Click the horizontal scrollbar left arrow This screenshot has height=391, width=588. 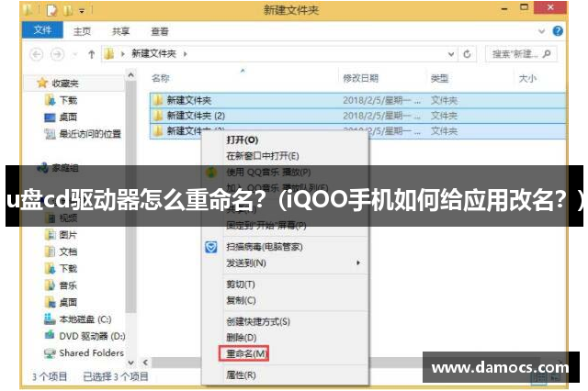coord(145,363)
